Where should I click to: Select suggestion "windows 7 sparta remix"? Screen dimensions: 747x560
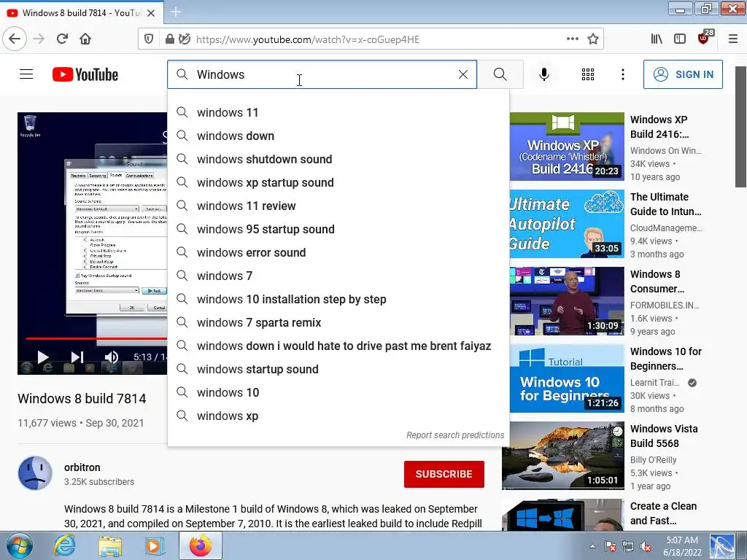(338, 323)
